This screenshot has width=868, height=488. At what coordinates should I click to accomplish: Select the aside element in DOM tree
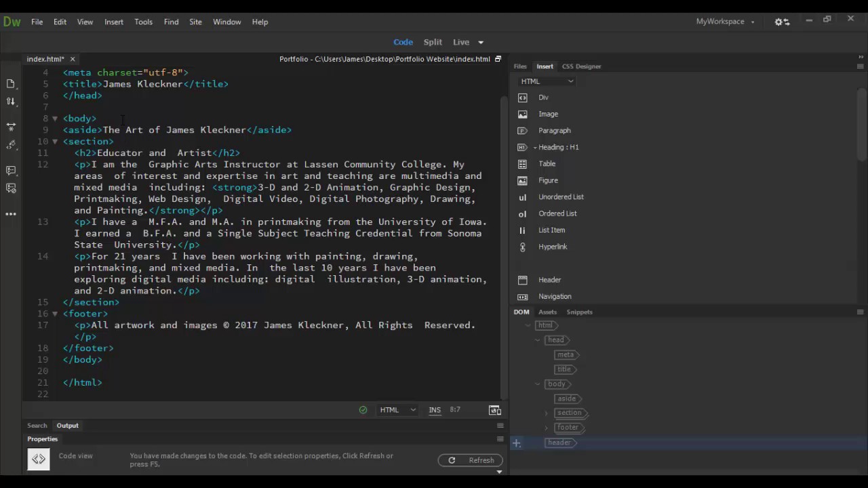[567, 399]
